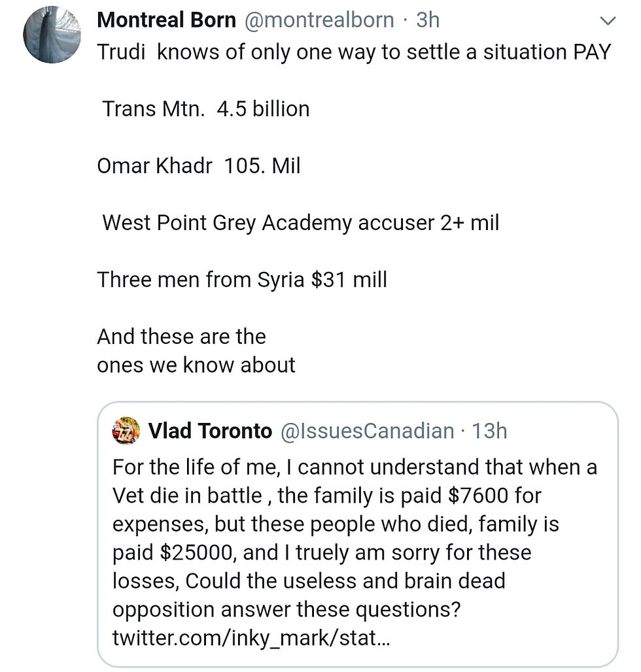Open the Vlad Toronto display name

210,431
